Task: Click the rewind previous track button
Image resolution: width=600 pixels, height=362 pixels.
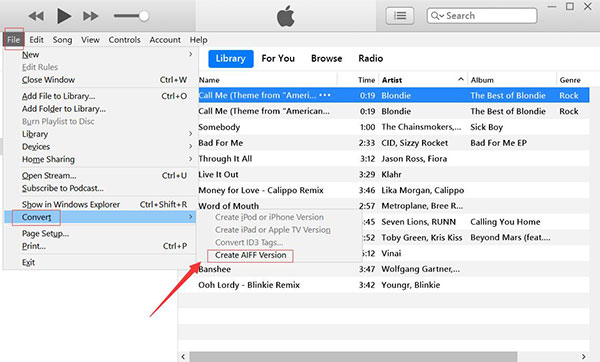Action: tap(36, 16)
